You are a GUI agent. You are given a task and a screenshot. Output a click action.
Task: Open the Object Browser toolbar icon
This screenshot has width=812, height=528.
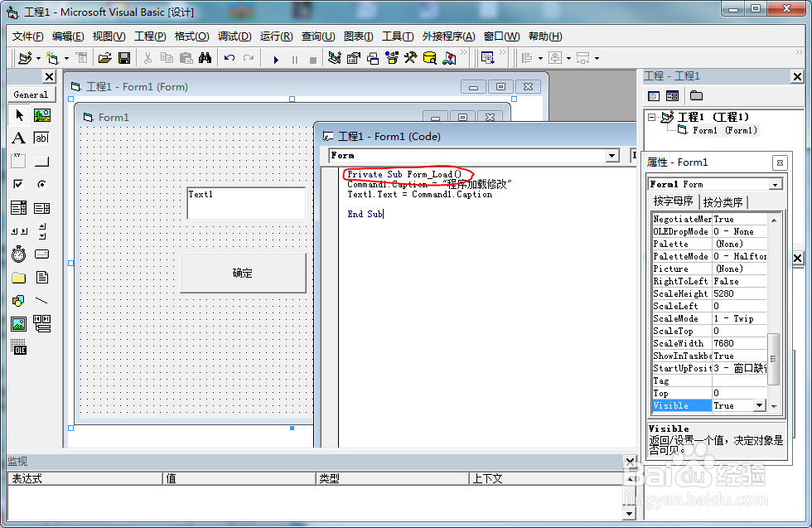click(x=392, y=58)
